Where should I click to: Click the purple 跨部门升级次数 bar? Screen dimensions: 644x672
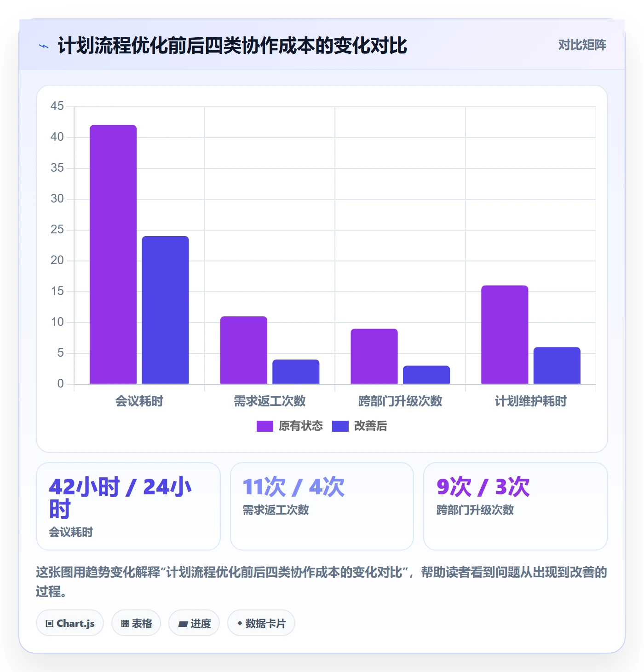click(374, 356)
